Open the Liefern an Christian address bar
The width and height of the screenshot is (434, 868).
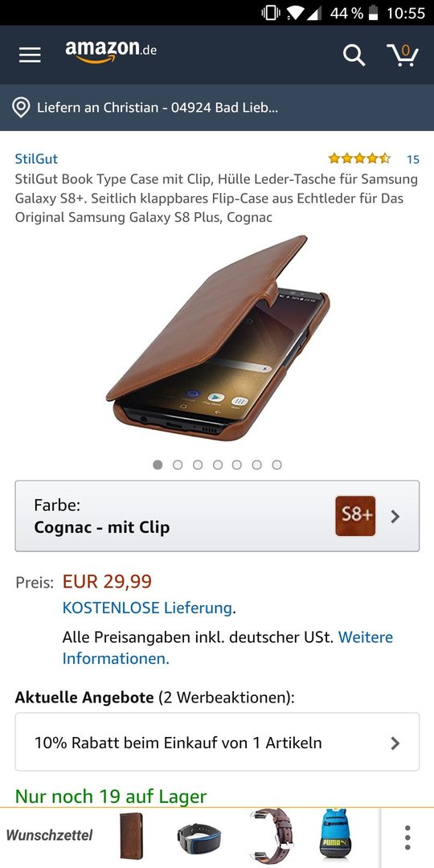(217, 108)
